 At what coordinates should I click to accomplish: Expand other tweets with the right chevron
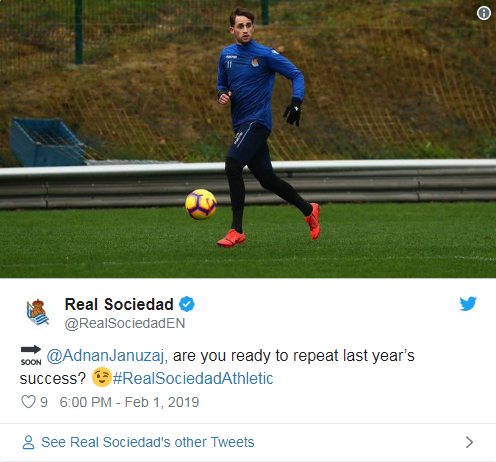tap(469, 442)
